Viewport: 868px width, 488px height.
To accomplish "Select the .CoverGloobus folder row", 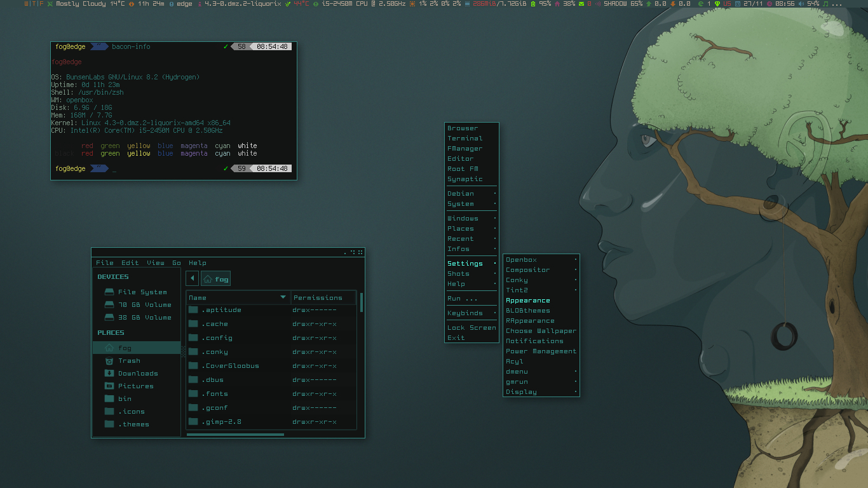I will click(271, 366).
